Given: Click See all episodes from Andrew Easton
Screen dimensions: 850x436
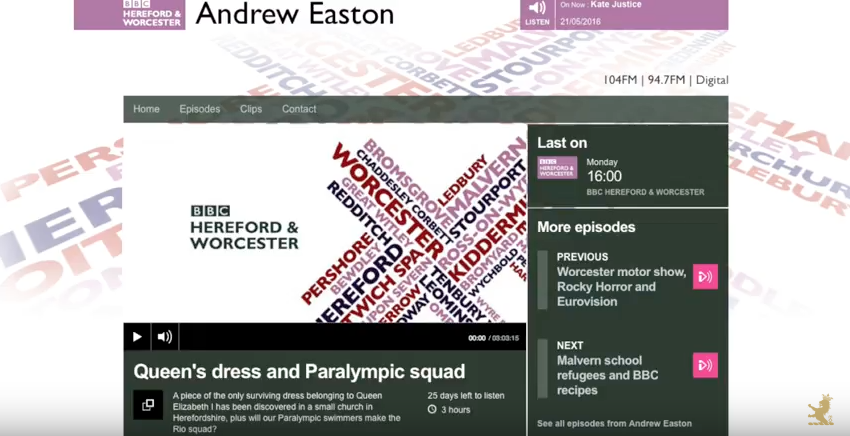Looking at the screenshot, I should click(x=614, y=424).
